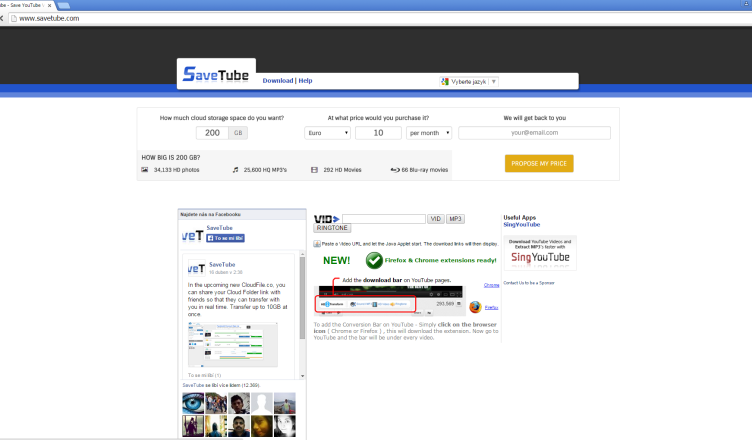
Task: Click the VID logo icon
Action: 327,219
